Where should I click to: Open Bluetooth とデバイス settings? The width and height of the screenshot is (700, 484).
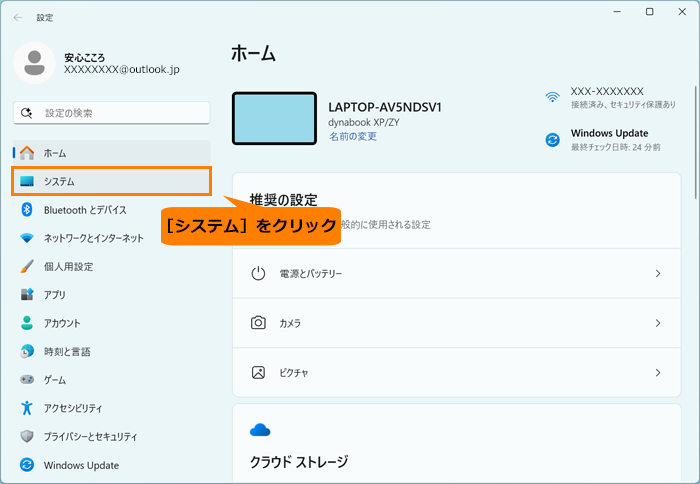(x=85, y=210)
